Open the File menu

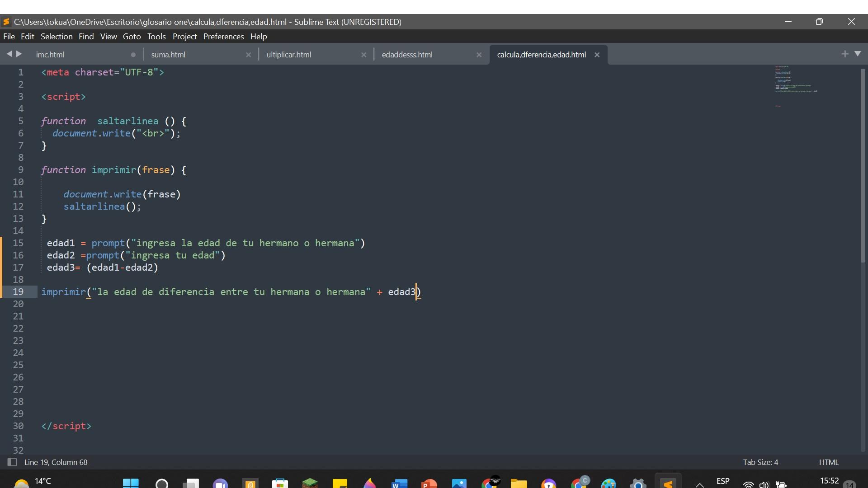[x=9, y=37]
